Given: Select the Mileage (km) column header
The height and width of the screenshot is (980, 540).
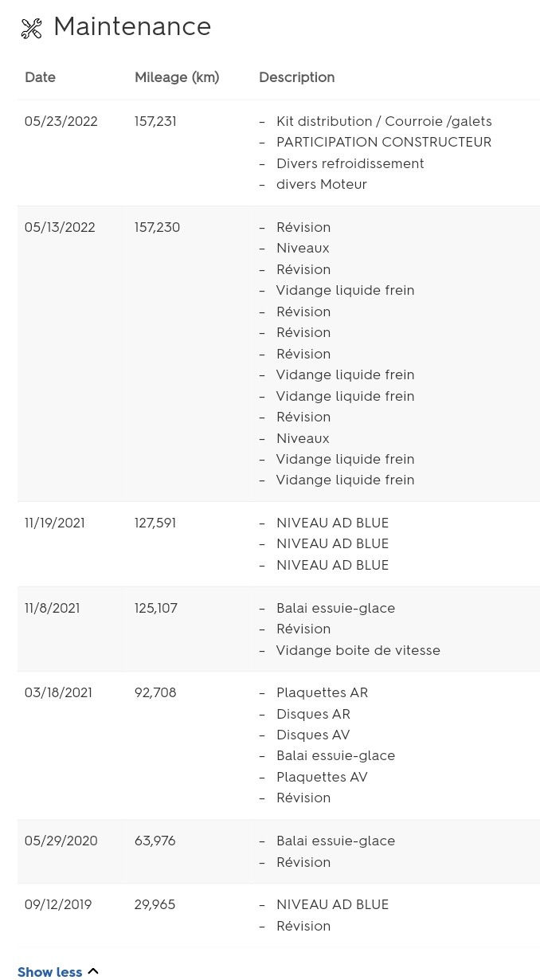Looking at the screenshot, I should coord(177,77).
